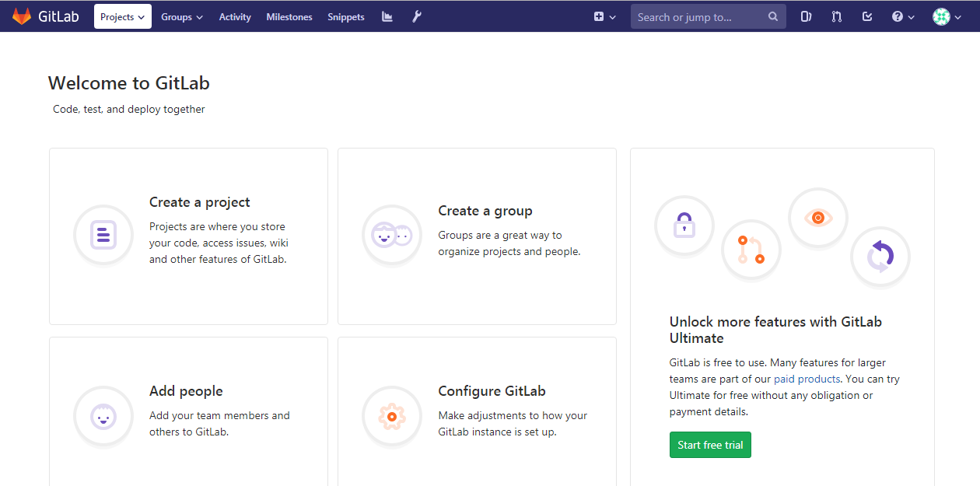Open Admin area wrench icon
Viewport: 980px width, 486px height.
pyautogui.click(x=417, y=16)
